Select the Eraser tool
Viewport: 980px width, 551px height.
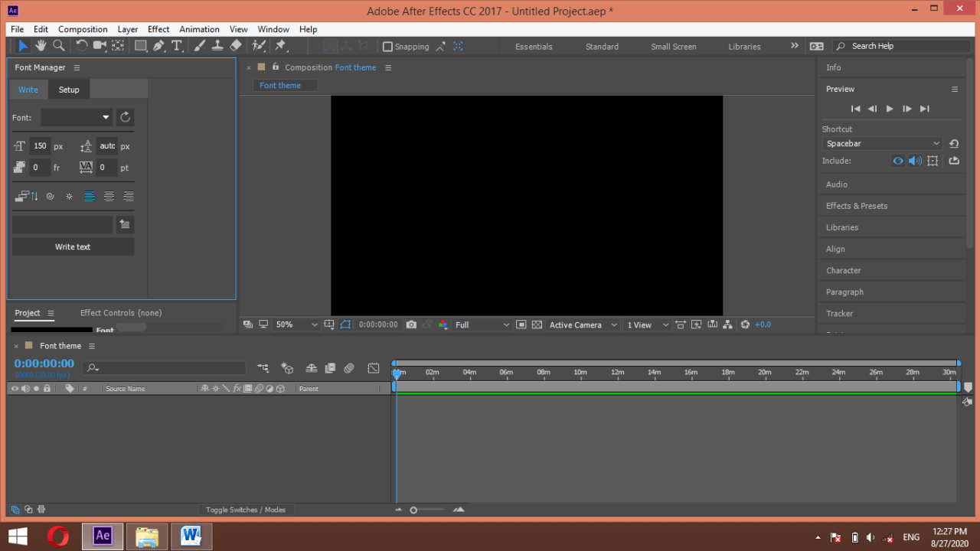[237, 46]
